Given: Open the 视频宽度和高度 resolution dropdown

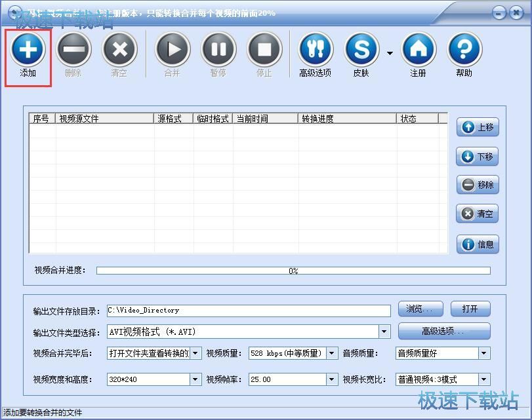Looking at the screenshot, I should (x=195, y=379).
